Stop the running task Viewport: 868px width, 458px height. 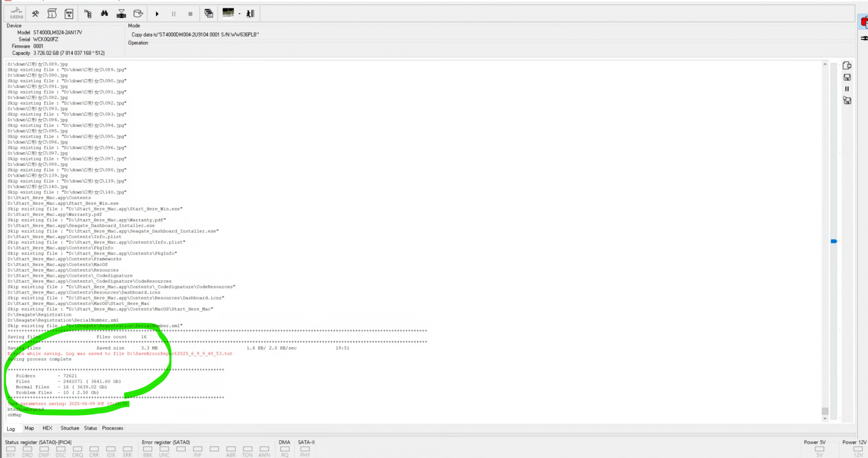pyautogui.click(x=190, y=14)
